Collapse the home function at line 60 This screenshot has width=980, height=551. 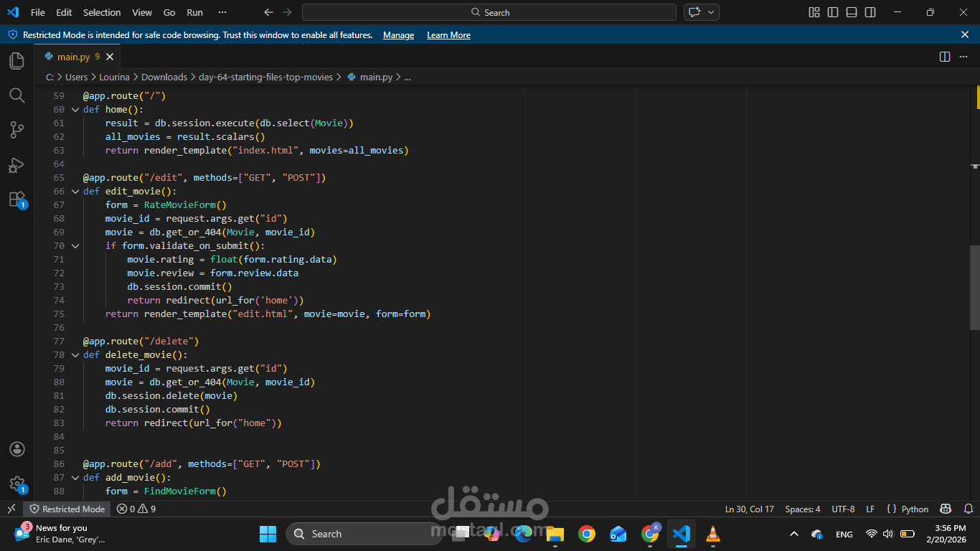tap(75, 109)
